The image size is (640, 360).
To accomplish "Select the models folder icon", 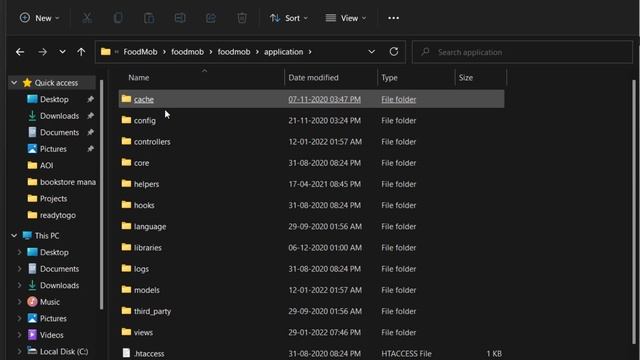I will [126, 290].
